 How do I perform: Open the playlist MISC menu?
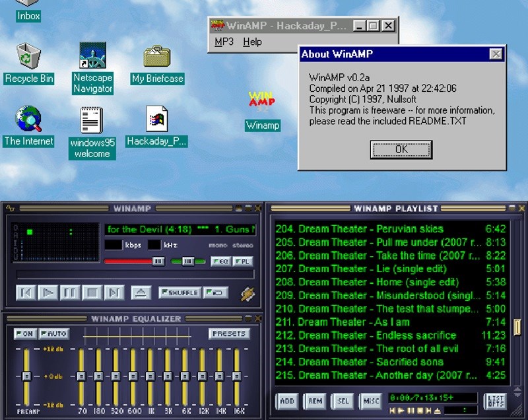click(371, 401)
